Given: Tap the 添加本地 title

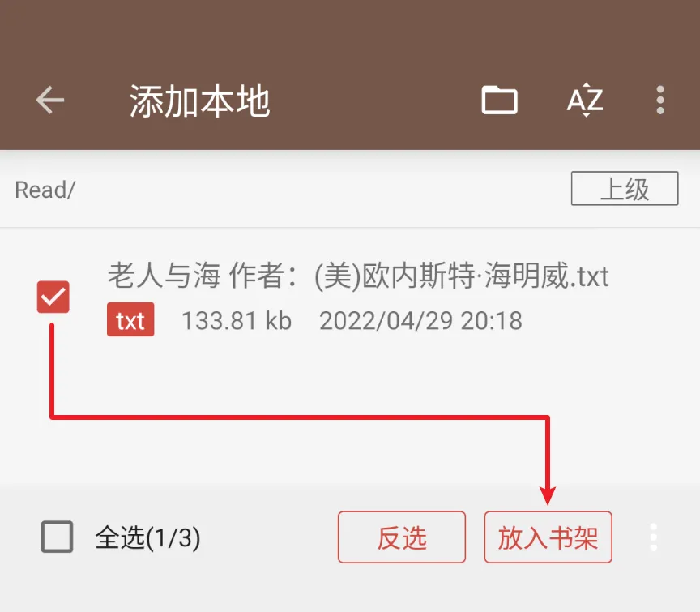Looking at the screenshot, I should click(x=199, y=101).
